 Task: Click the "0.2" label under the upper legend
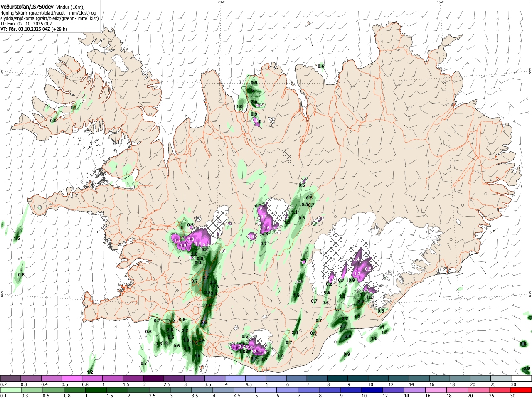coord(3,384)
